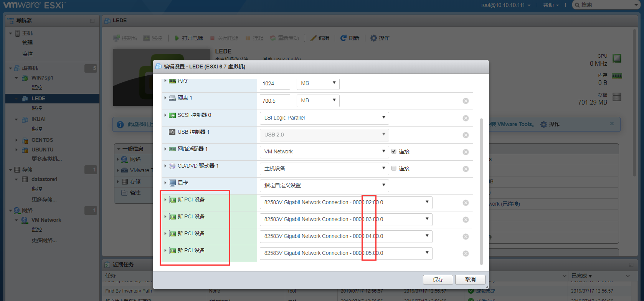This screenshot has width=644, height=301.
Task: Remove SCSI 控制器 0 device
Action: pos(466,118)
